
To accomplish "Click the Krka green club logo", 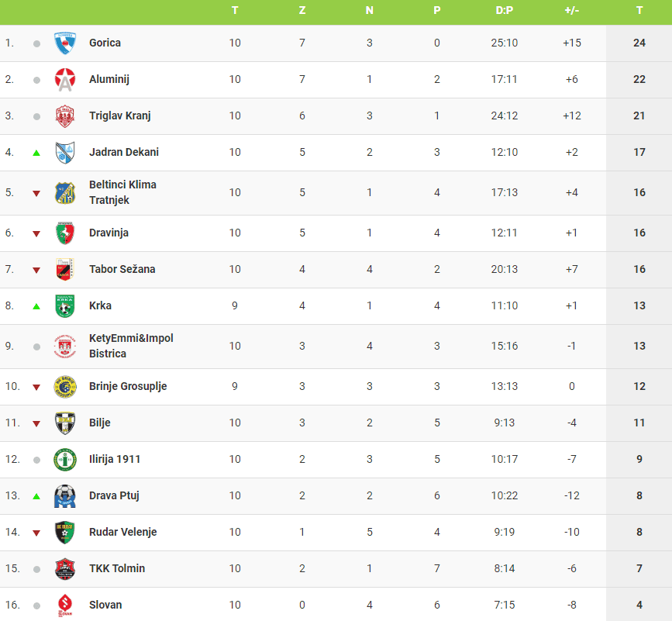I will tap(65, 305).
